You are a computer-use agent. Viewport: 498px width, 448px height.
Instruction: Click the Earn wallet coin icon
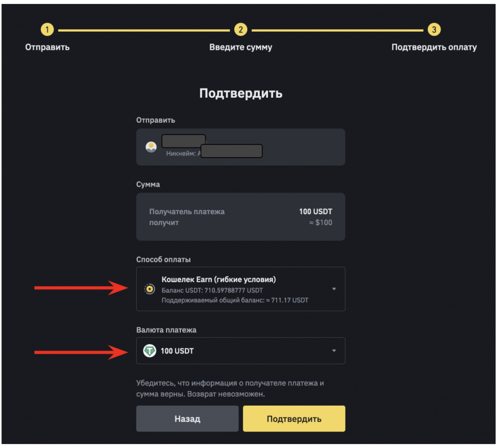coord(149,289)
